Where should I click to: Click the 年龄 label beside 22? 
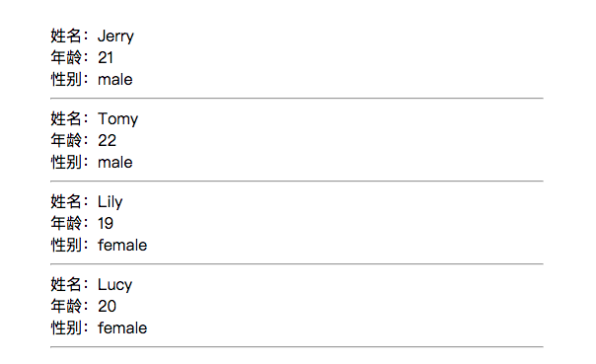coord(66,141)
